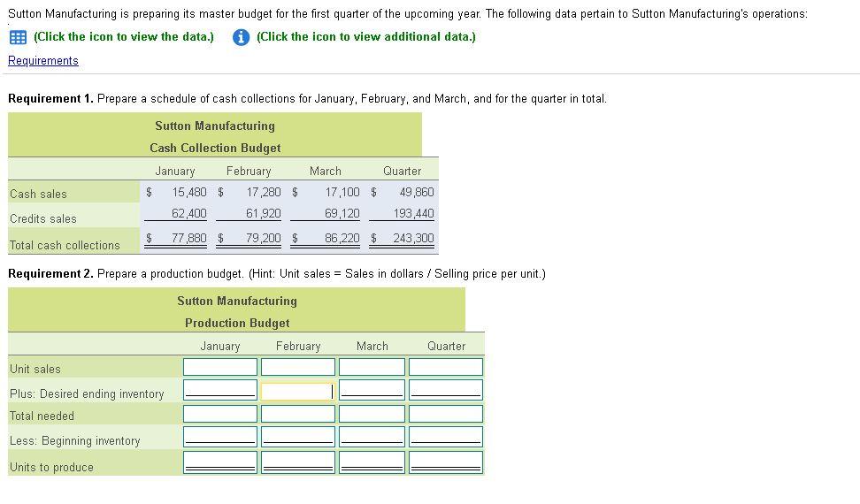This screenshot has width=860, height=504.
Task: Select the 'Unit sales' row label
Action: pyautogui.click(x=35, y=370)
